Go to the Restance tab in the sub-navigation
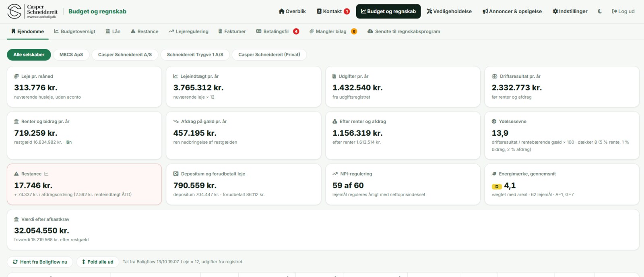This screenshot has width=644, height=277. coord(144,31)
